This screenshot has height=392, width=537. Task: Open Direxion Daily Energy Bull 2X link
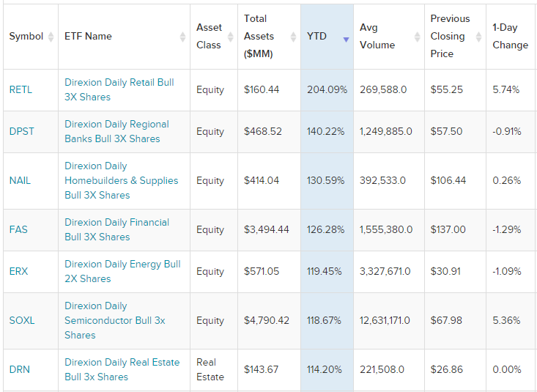122,271
